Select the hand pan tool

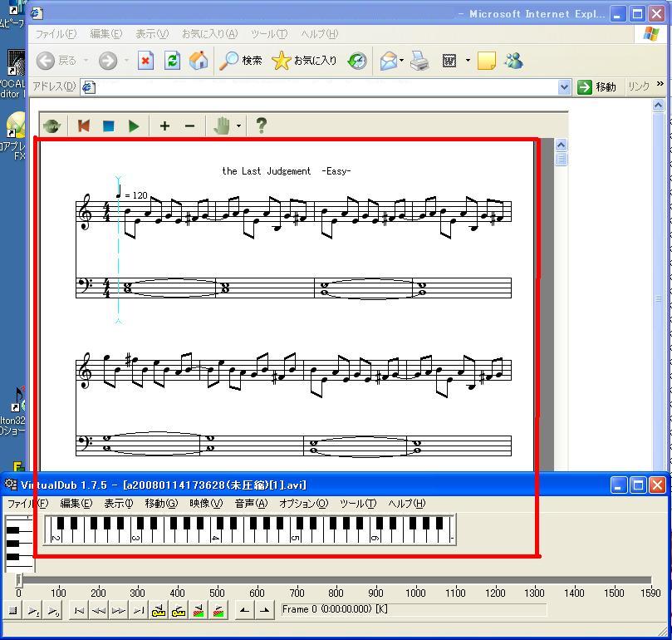point(222,126)
